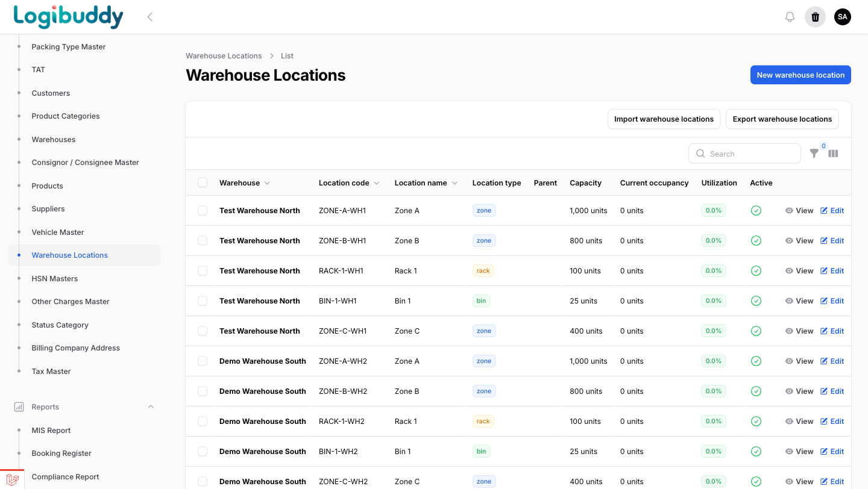This screenshot has width=868, height=489.
Task: Click active check icon for ZONE-B-WH1
Action: (756, 241)
